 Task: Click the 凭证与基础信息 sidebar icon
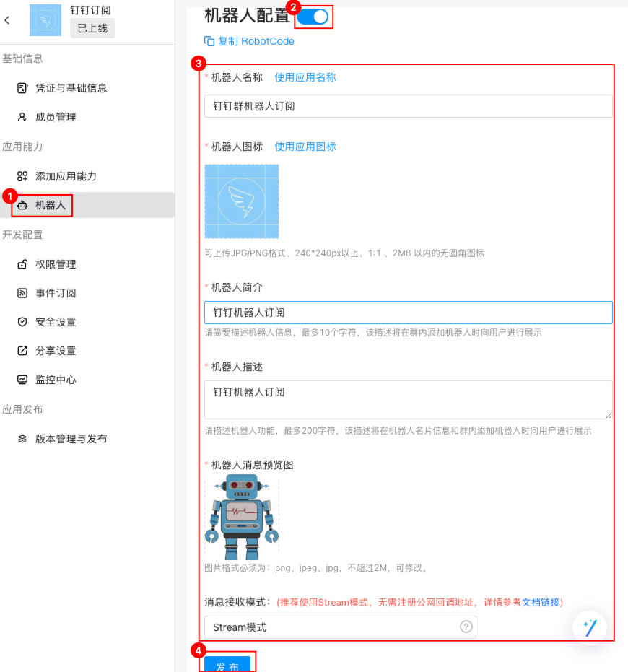click(x=22, y=88)
